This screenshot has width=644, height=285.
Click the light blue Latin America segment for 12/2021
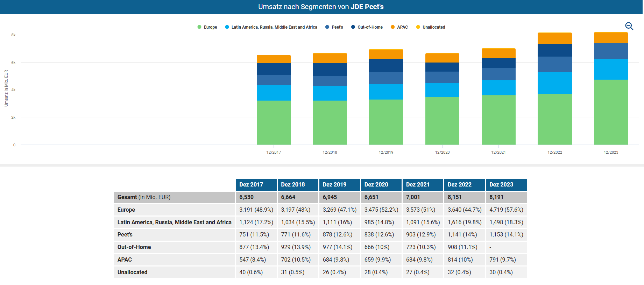[x=498, y=88]
